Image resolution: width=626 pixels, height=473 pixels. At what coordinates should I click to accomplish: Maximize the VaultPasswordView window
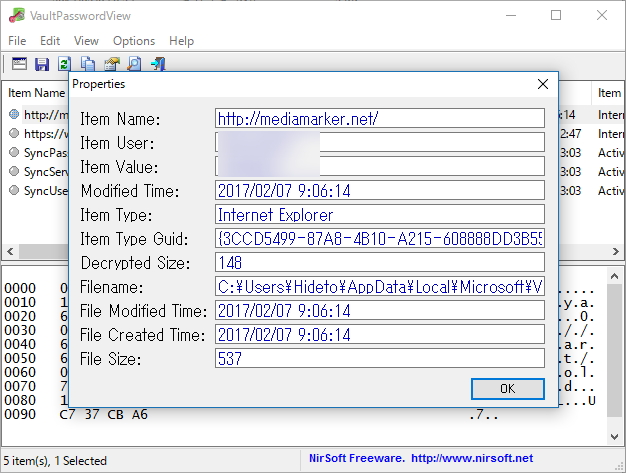point(556,16)
